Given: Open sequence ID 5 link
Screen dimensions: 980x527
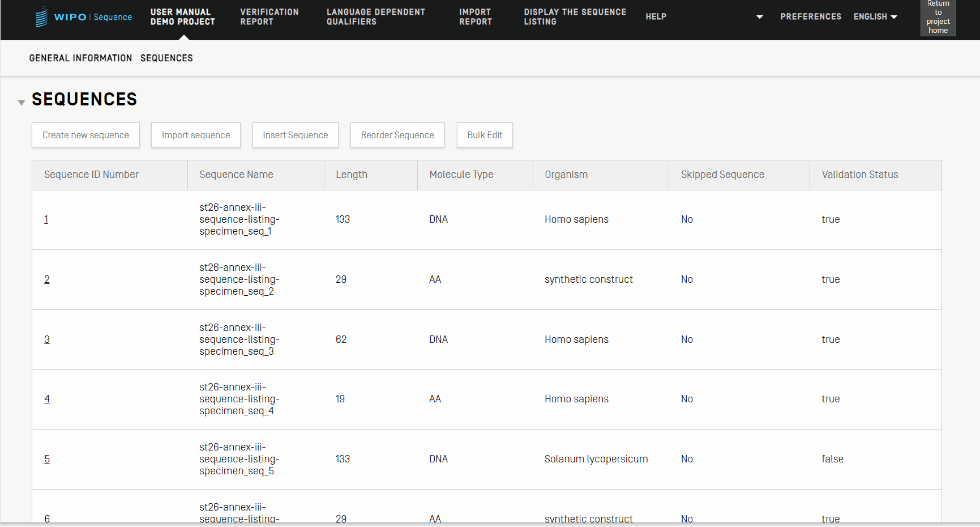Looking at the screenshot, I should (47, 459).
